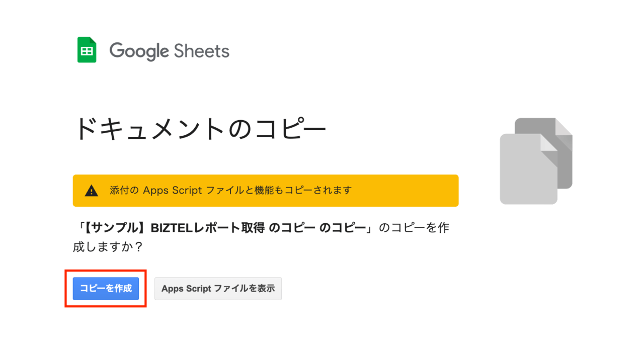The image size is (644, 359).
Task: Click the green Google Sheets logo icon
Action: (x=87, y=50)
